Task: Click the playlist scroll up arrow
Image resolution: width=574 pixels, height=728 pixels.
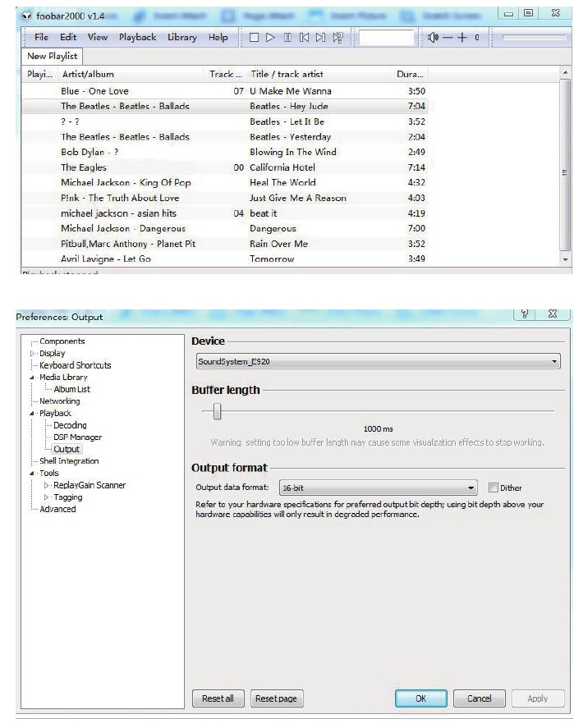Action: pyautogui.click(x=565, y=73)
